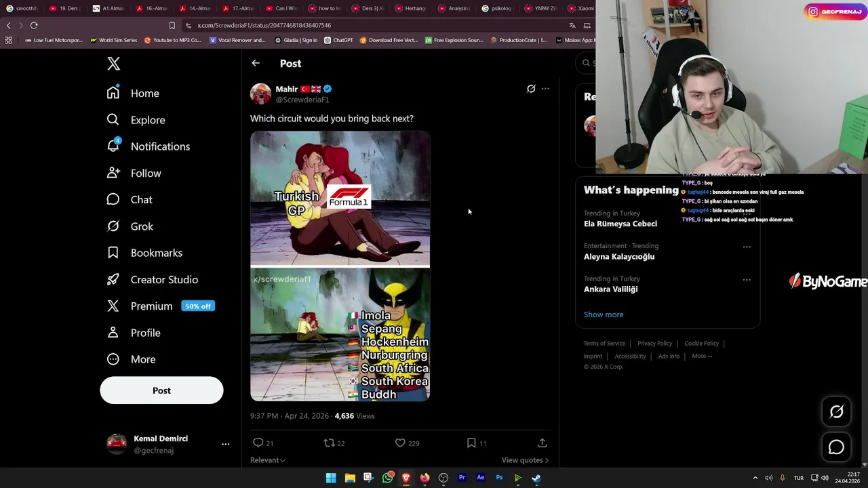The width and height of the screenshot is (868, 488).
Task: Click the Creator Studio rocket icon
Action: (x=113, y=279)
